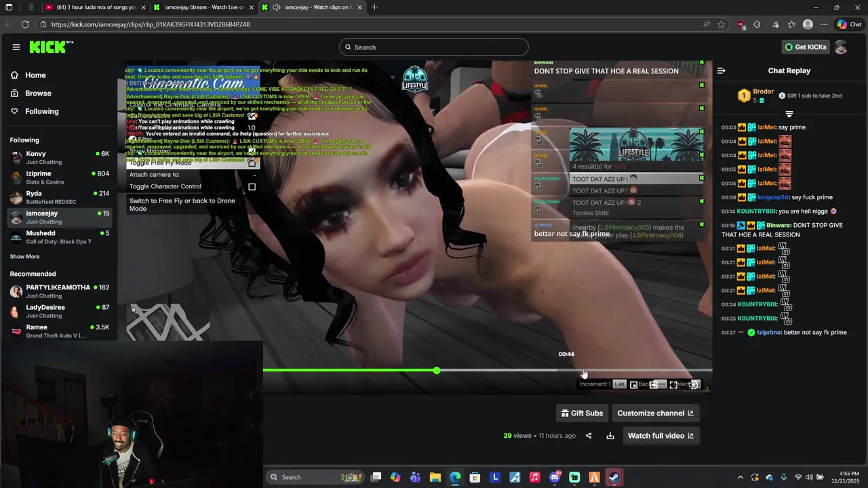The image size is (868, 488).
Task: Open recommended channel LadyDesiree
Action: pyautogui.click(x=59, y=311)
